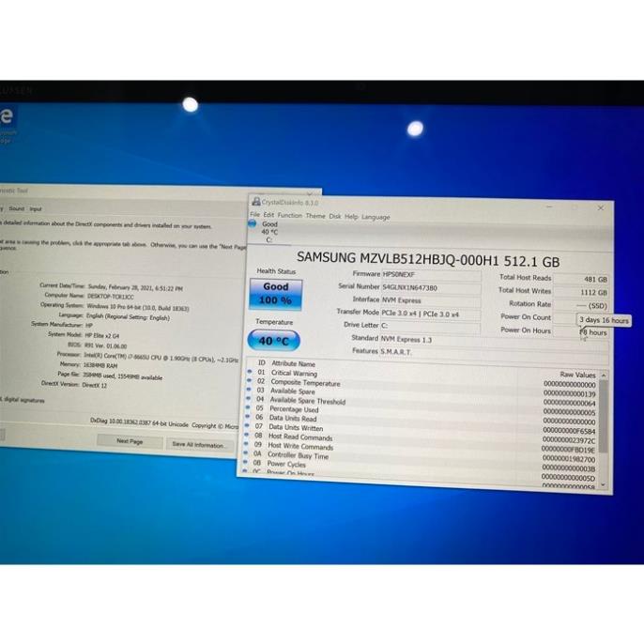Open the File menu in CrystalDiskInfo
The width and height of the screenshot is (644, 644).
coord(253,215)
